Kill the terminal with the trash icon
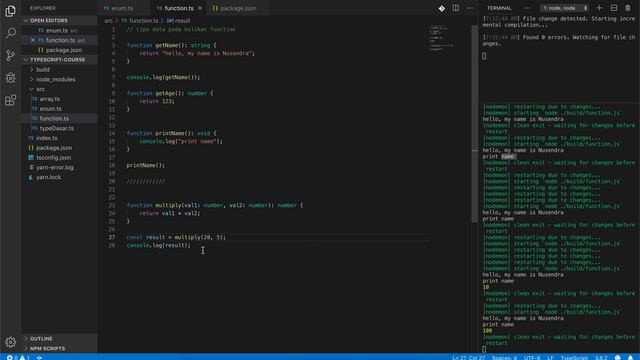This screenshot has height=360, width=640. (x=628, y=8)
